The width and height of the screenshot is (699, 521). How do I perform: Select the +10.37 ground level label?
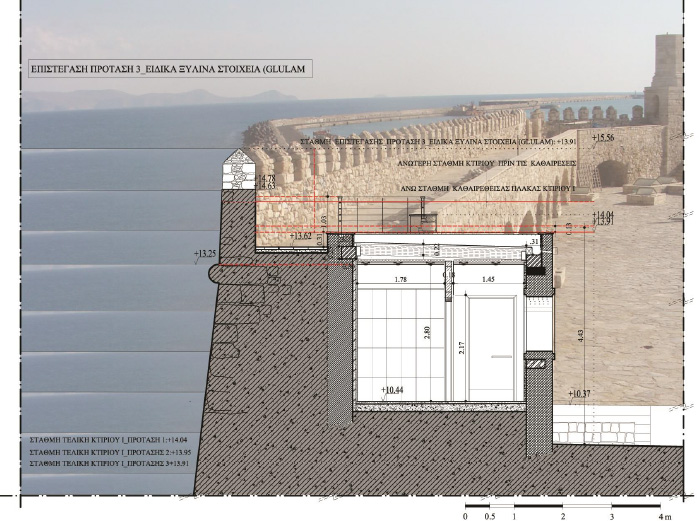(x=581, y=395)
